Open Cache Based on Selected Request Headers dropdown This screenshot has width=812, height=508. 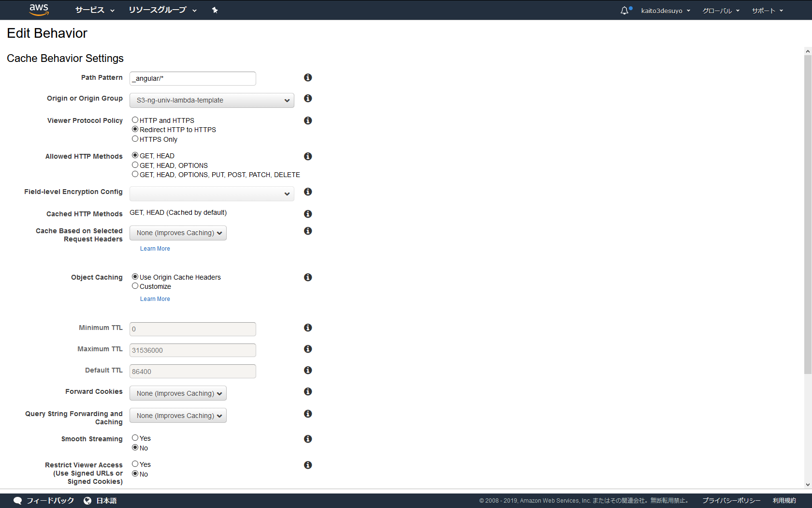[x=178, y=233]
